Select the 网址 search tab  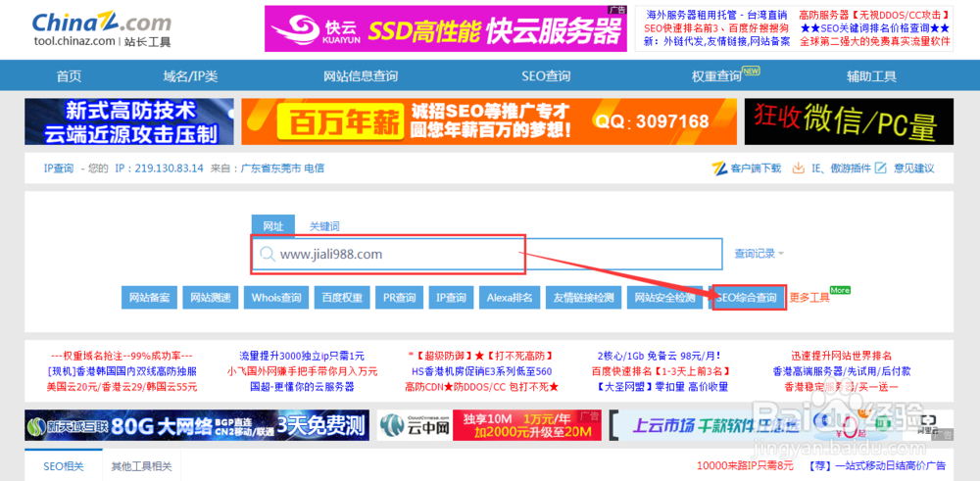tap(273, 226)
